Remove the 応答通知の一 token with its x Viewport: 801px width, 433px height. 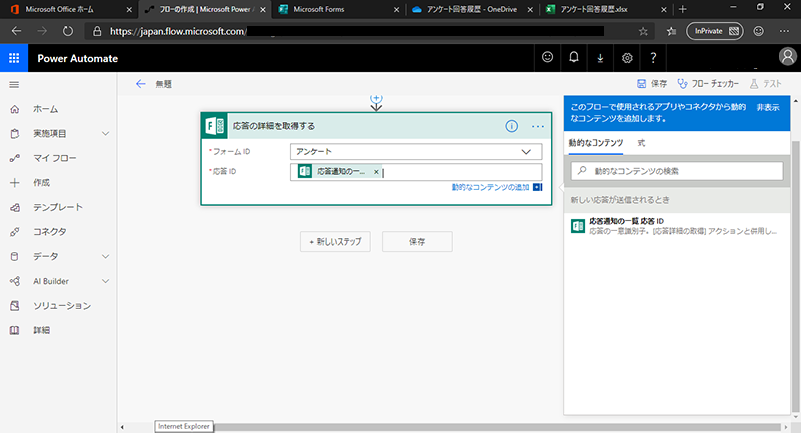coord(376,172)
